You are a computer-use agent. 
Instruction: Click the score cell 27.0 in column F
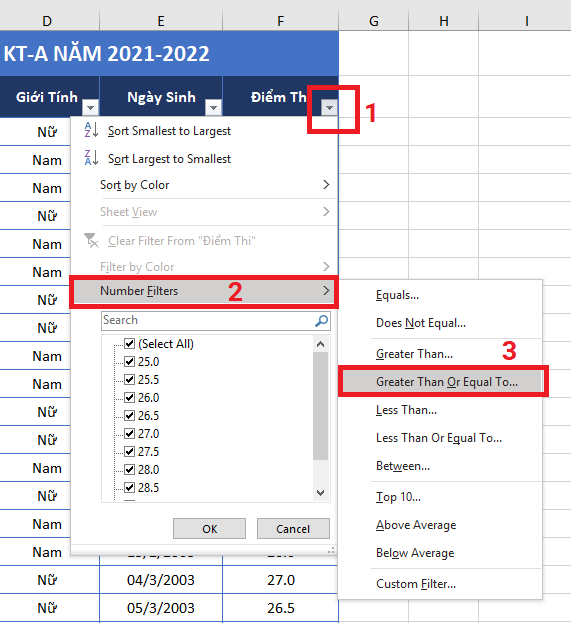point(281,580)
